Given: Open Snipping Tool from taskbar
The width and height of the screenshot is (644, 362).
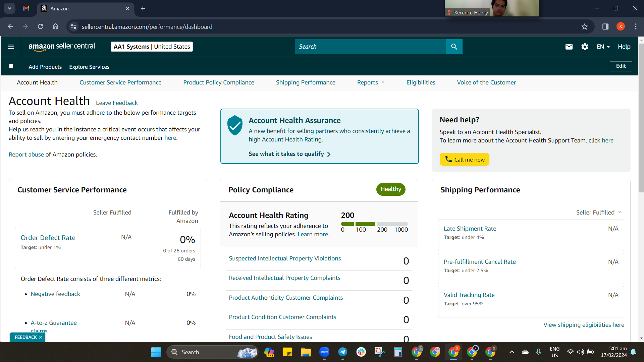Looking at the screenshot, I should pyautogui.click(x=379, y=352).
